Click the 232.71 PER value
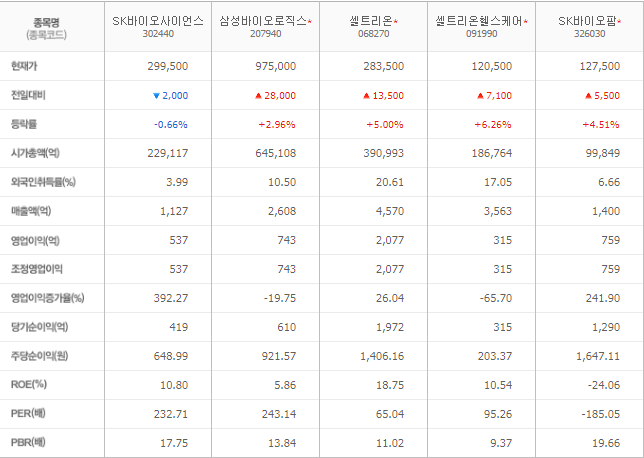Viewport: 644px width, 458px height. point(171,414)
